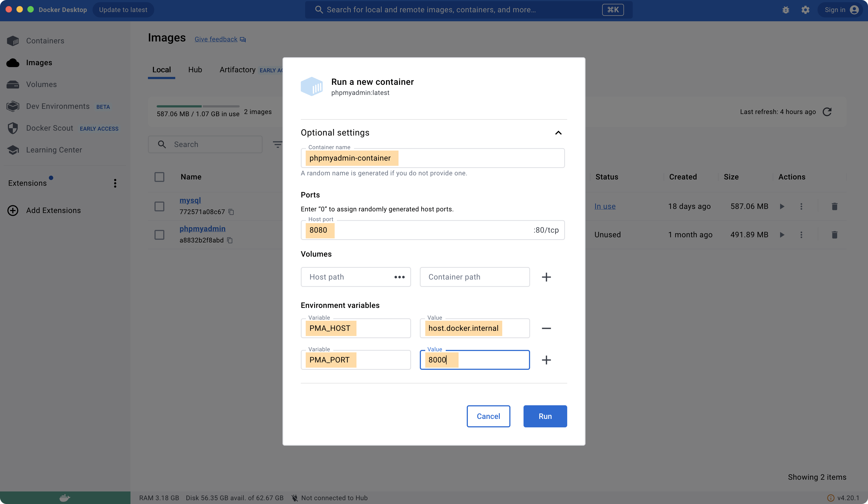Remove the PMA_HOST environment variable

click(x=546, y=328)
